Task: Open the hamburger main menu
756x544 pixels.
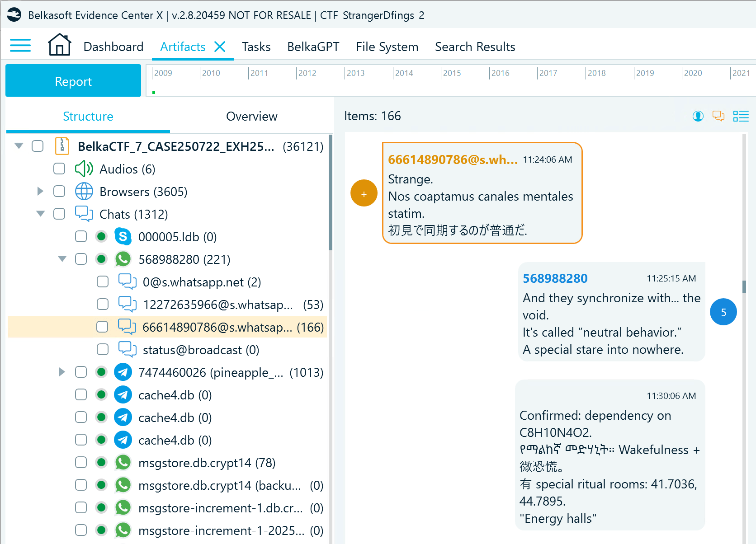Action: tap(20, 45)
